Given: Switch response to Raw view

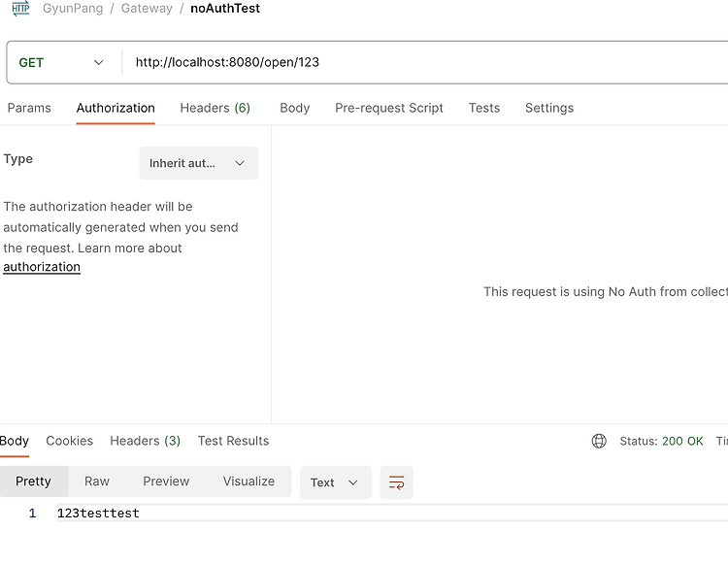Looking at the screenshot, I should 97,481.
